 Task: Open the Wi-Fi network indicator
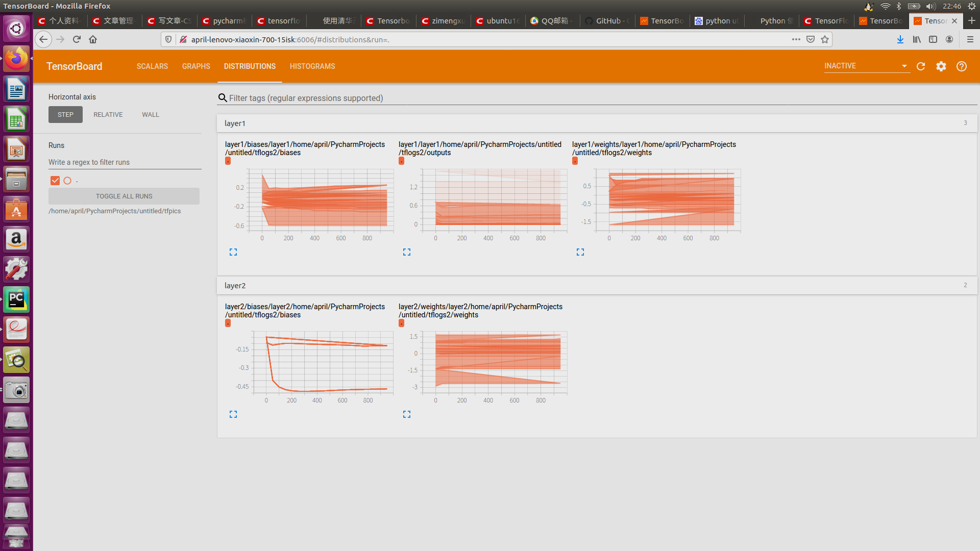point(885,6)
